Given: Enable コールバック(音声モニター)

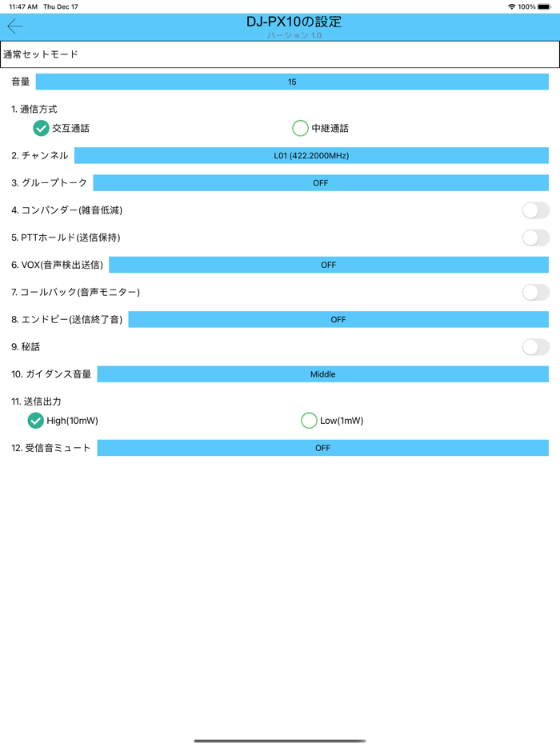Looking at the screenshot, I should coord(534,292).
